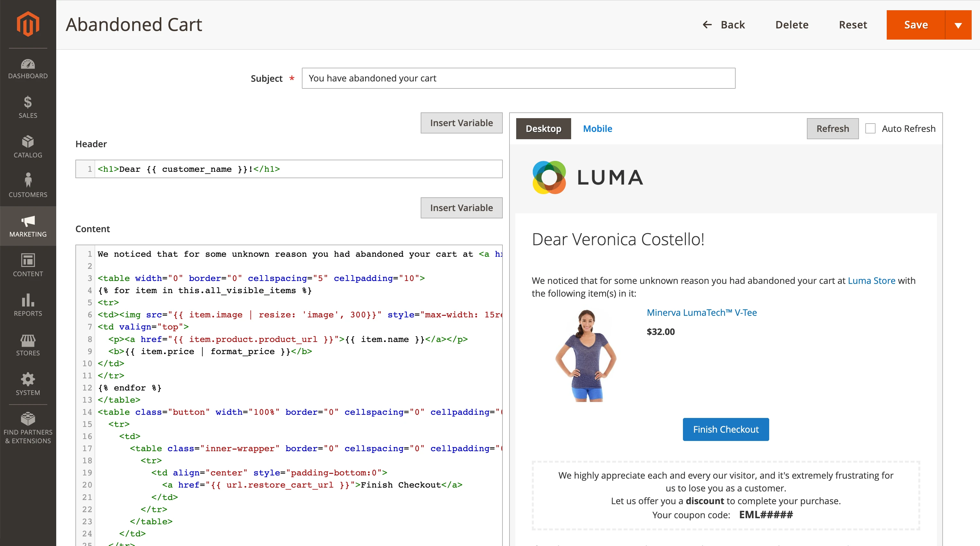Enable the Auto Refresh checkbox
Screen dimensions: 980x546
870,128
